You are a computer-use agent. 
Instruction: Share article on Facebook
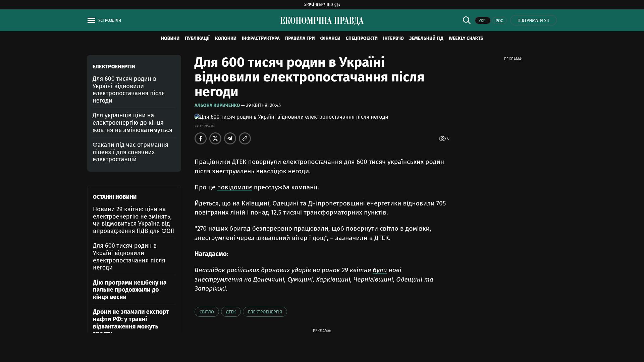[x=201, y=138]
